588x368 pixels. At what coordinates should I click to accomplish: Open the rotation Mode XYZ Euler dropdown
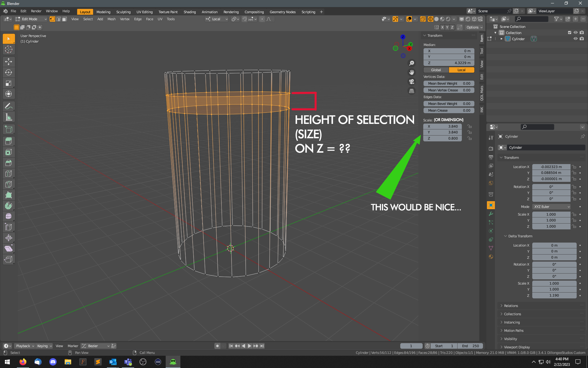tap(551, 207)
